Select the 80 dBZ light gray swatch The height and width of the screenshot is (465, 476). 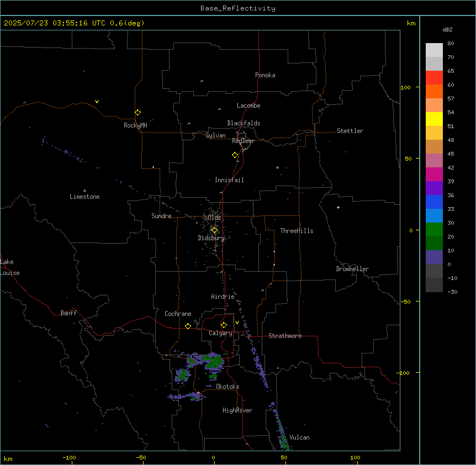434,50
